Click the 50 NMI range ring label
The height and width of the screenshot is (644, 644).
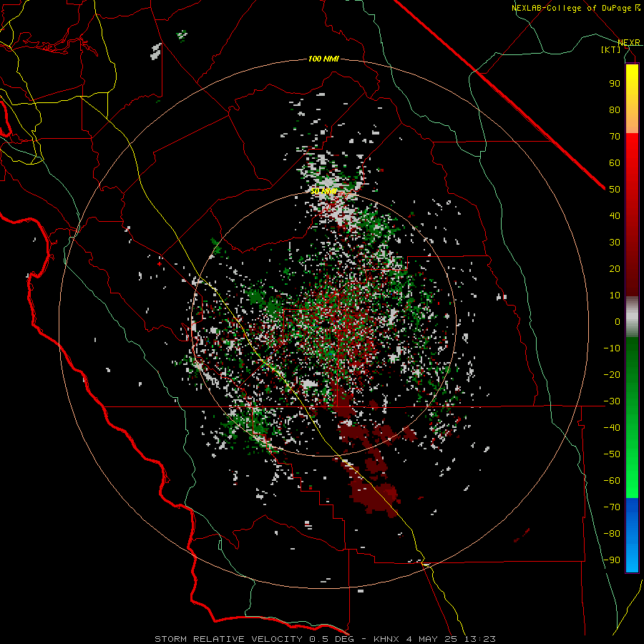(323, 192)
